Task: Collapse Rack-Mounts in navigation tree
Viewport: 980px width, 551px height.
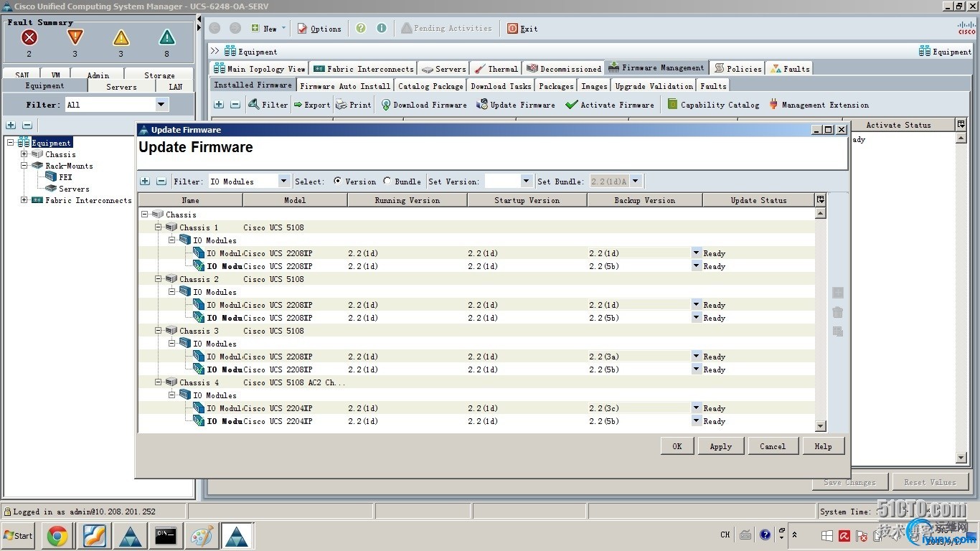Action: pyautogui.click(x=24, y=166)
